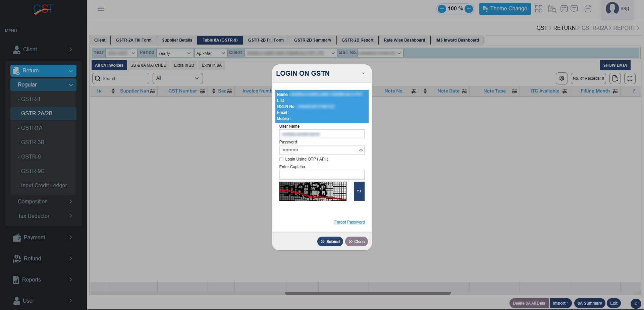644x310 pixels.
Task: Click the hamburger menu icon
Action: click(x=101, y=9)
